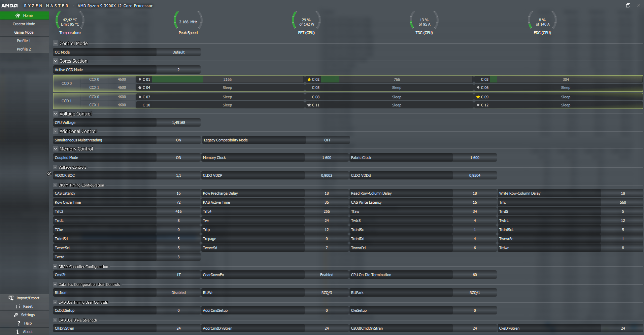Open the RttPark RZQ/1 dropdown
The image size is (644, 335).
[475, 293]
